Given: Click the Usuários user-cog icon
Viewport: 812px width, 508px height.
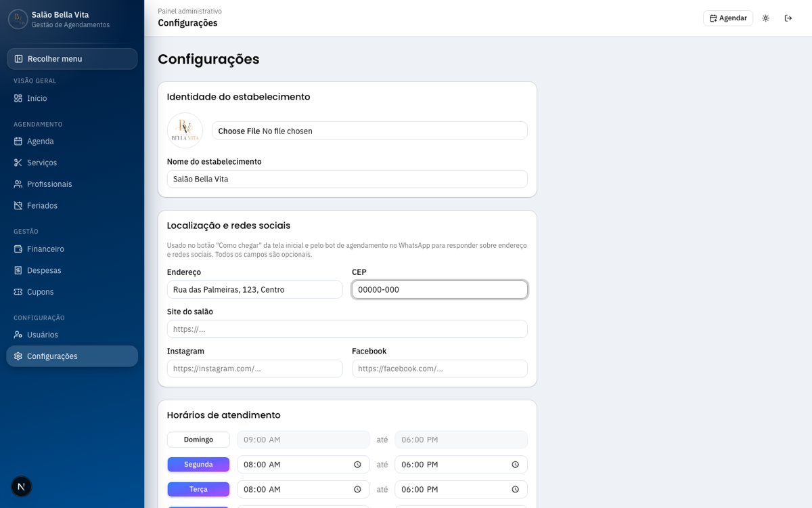Looking at the screenshot, I should (x=18, y=335).
